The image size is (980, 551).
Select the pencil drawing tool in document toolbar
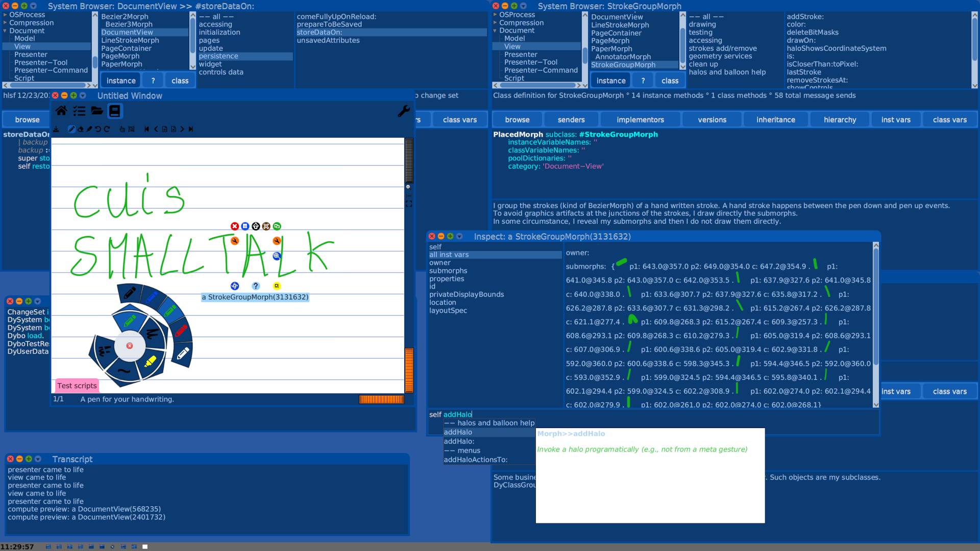tap(71, 129)
